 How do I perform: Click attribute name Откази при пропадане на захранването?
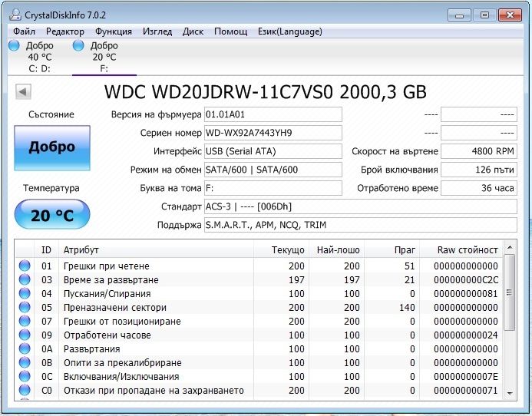coord(154,391)
